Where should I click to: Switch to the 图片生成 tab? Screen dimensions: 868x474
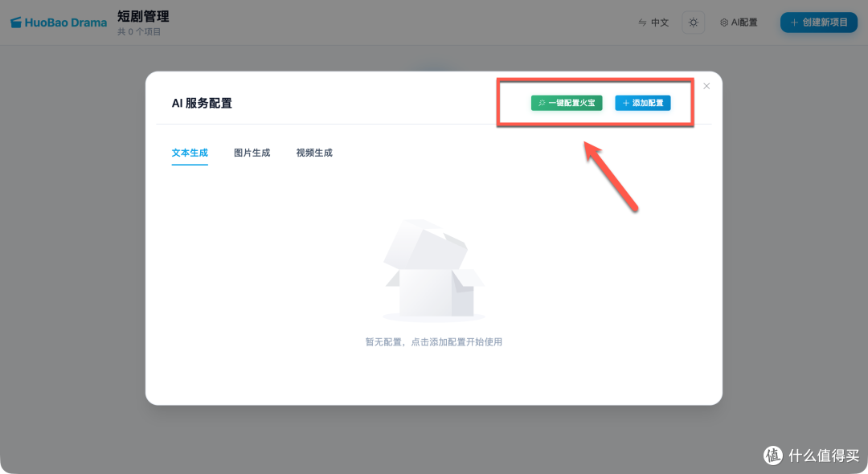[252, 153]
